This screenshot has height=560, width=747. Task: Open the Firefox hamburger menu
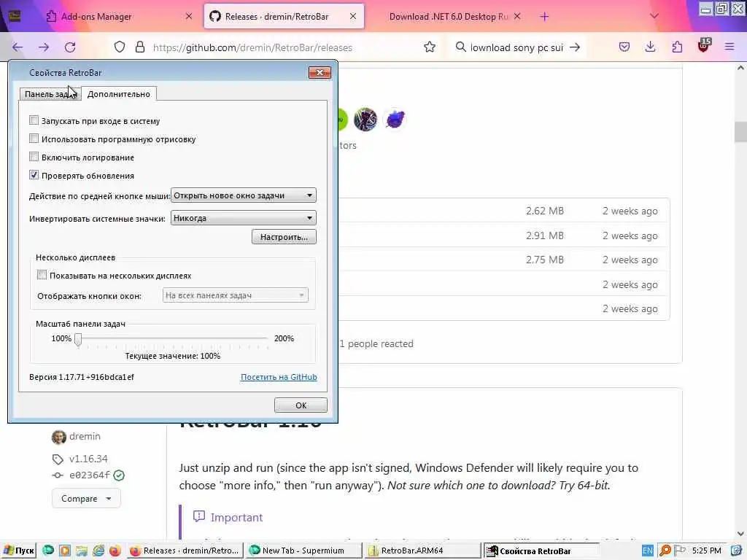click(729, 47)
